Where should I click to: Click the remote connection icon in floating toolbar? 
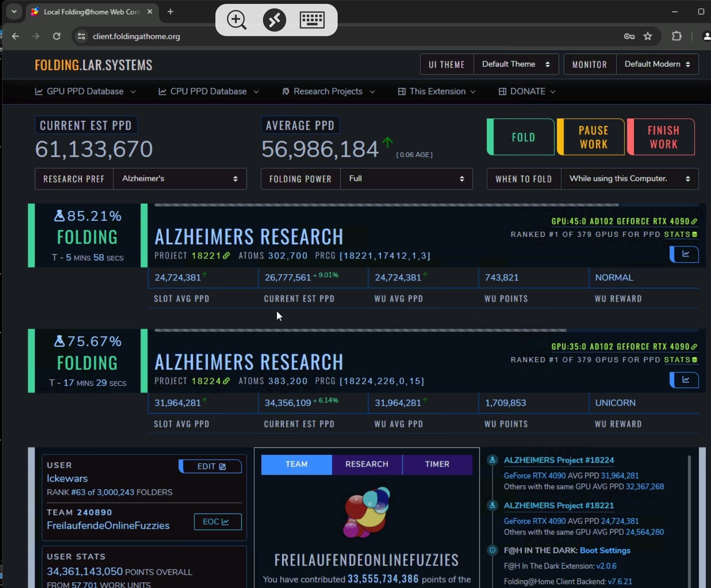pyautogui.click(x=274, y=20)
